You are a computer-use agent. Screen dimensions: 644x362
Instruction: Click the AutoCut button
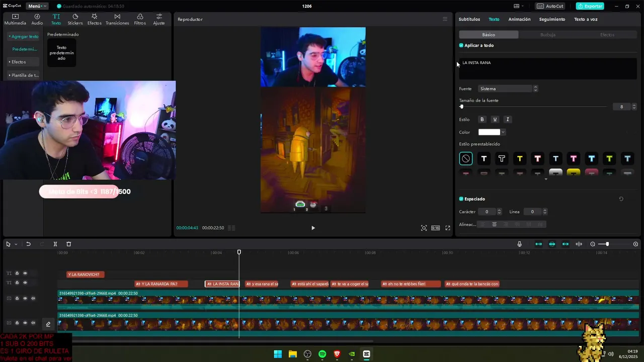(x=550, y=6)
